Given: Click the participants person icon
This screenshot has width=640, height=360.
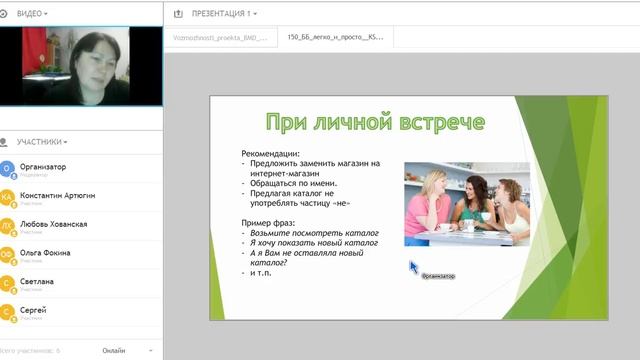Looking at the screenshot, I should pyautogui.click(x=4, y=142).
